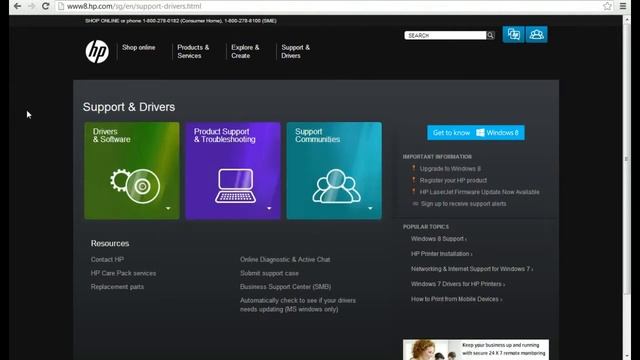Screen dimensions: 640x360
Task: Reload the page with refresh icon
Action: click(x=46, y=6)
